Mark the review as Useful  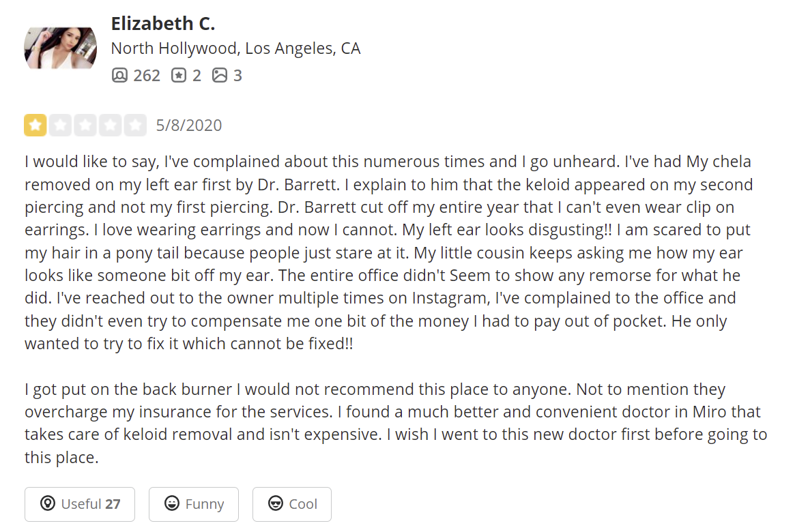[x=80, y=504]
